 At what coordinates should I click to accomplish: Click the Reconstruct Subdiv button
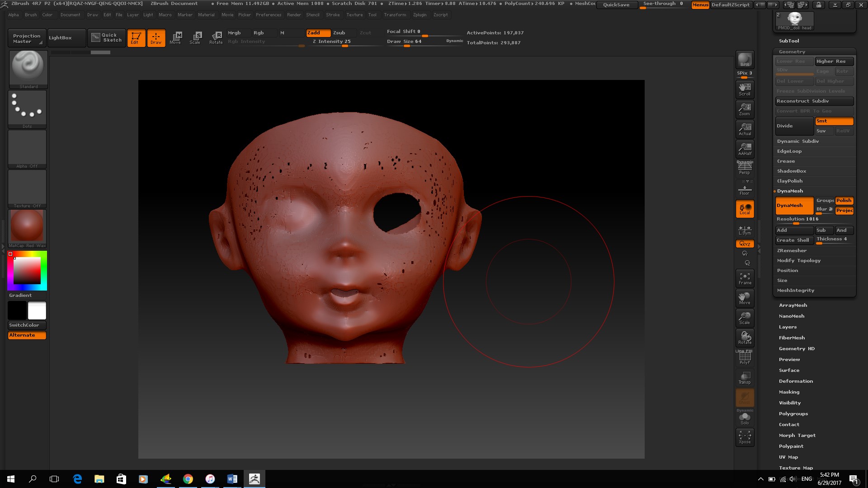(x=814, y=101)
